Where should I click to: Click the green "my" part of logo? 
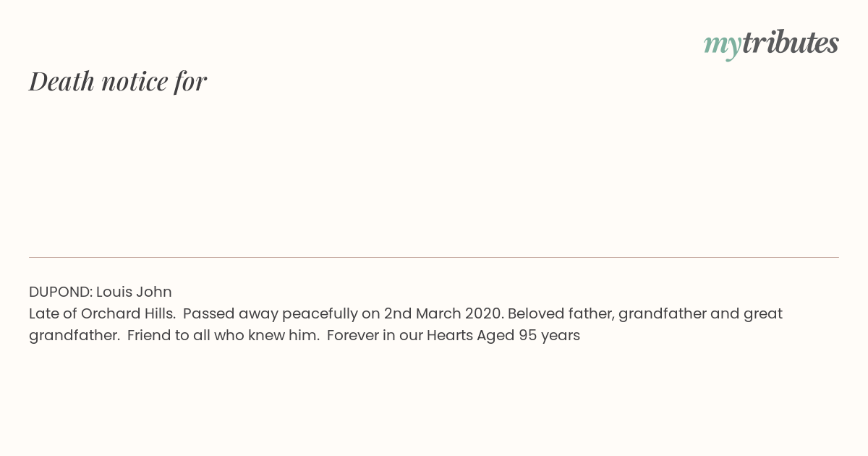pyautogui.click(x=723, y=46)
